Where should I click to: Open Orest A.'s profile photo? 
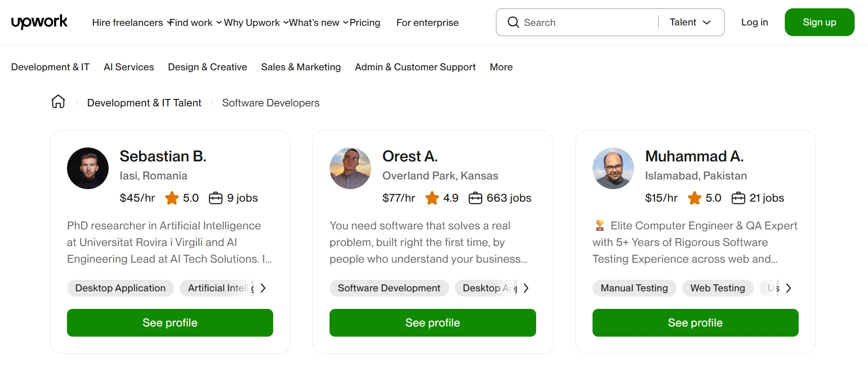(x=350, y=168)
